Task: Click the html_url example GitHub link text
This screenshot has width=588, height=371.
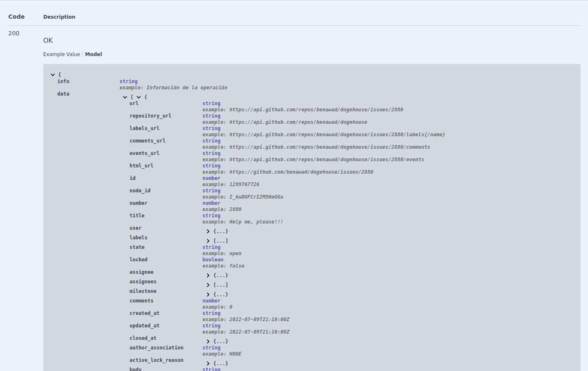Action: point(301,172)
